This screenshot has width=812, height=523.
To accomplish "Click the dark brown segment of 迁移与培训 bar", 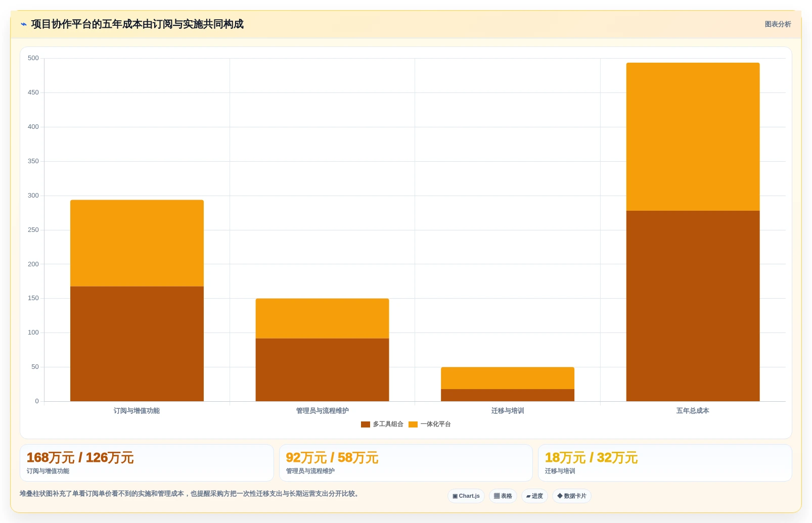I will (508, 395).
